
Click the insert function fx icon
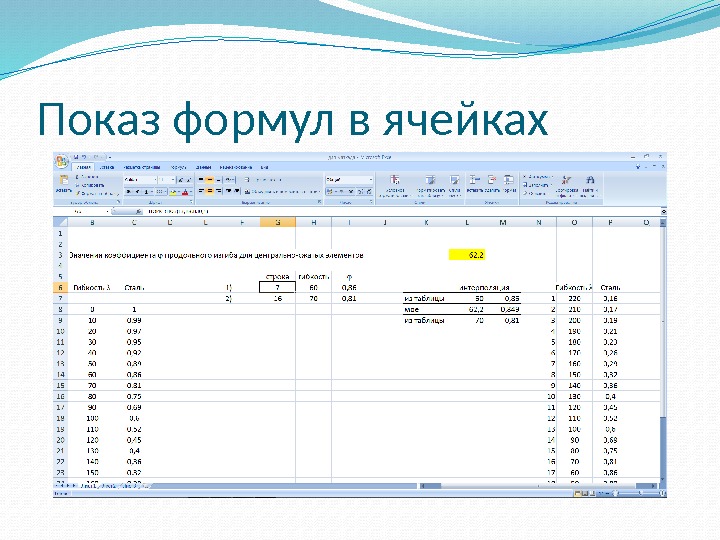coord(138,211)
